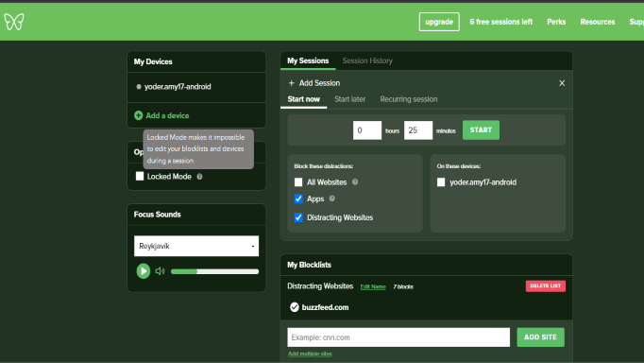
Task: Click the checkmark icon beside buzzfeed.com
Action: (x=294, y=307)
